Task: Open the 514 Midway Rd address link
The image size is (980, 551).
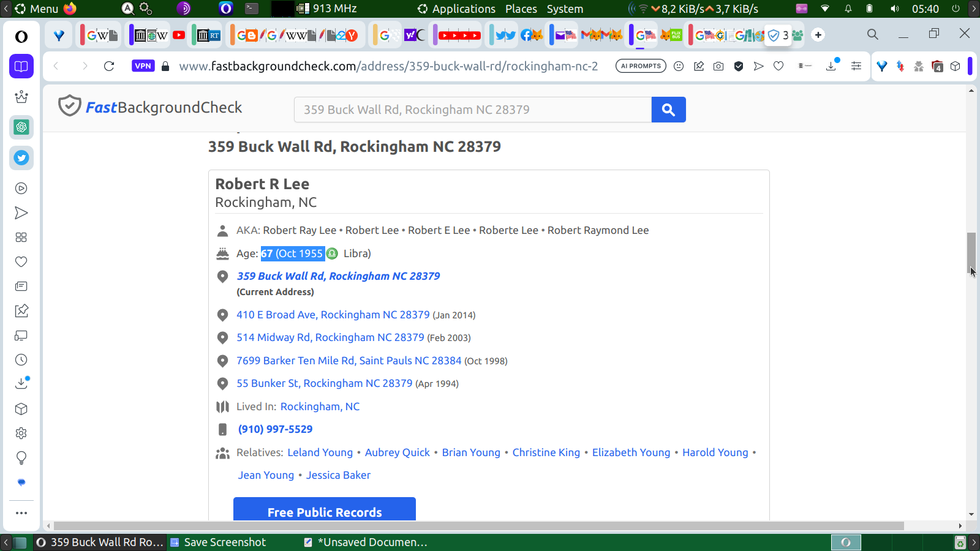Action: [331, 337]
